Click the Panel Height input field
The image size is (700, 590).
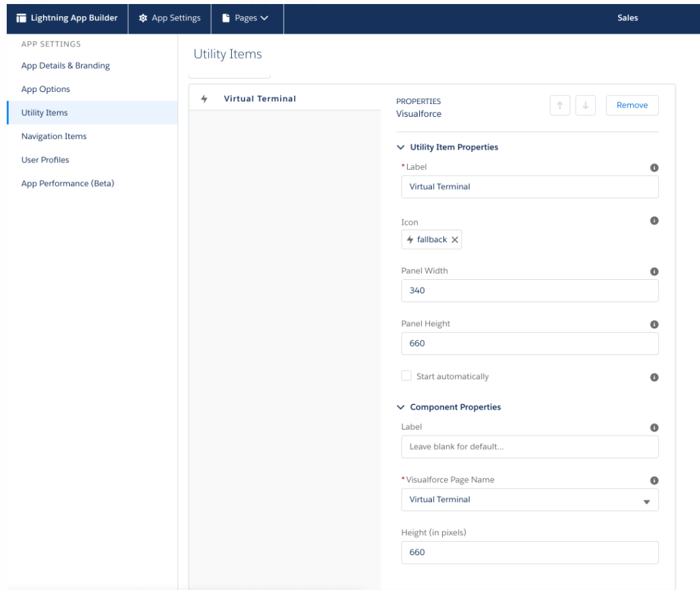(x=529, y=344)
